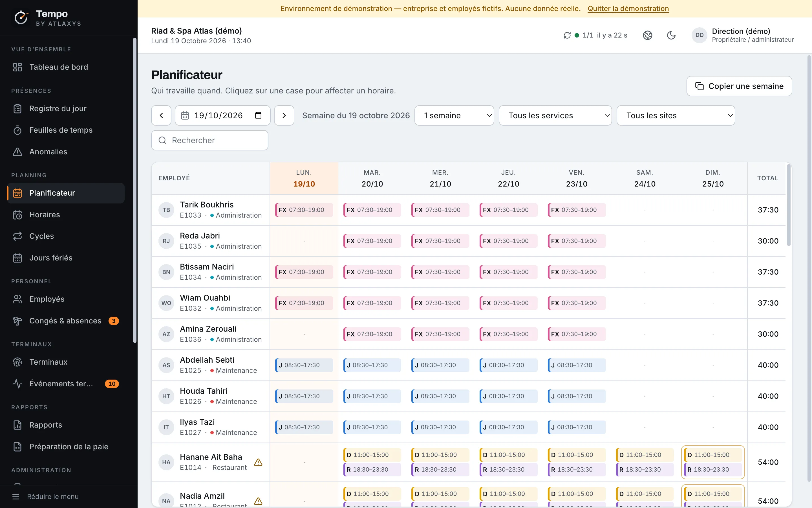
Task: Open Registre du jour
Action: 66,109
